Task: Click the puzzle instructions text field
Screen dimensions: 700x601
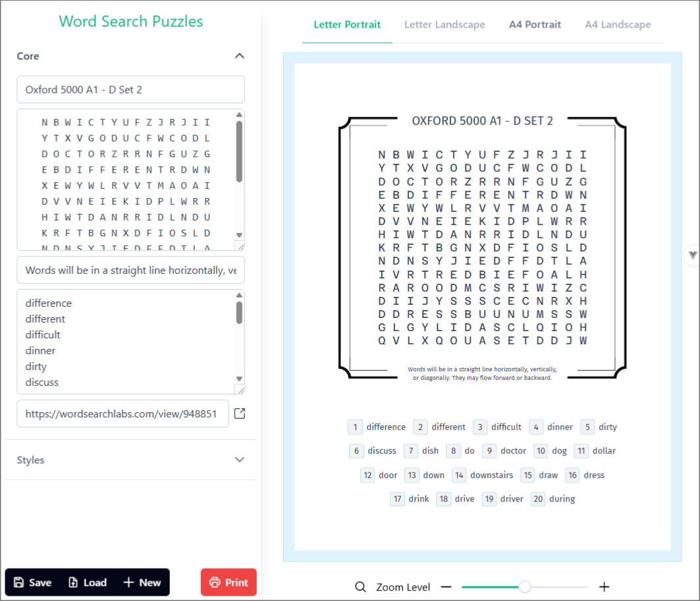Action: point(130,270)
